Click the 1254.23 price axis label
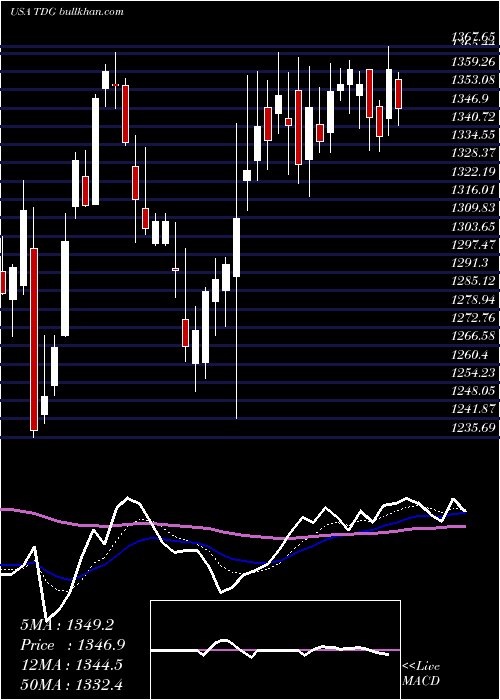The height and width of the screenshot is (700, 500). pos(473,372)
